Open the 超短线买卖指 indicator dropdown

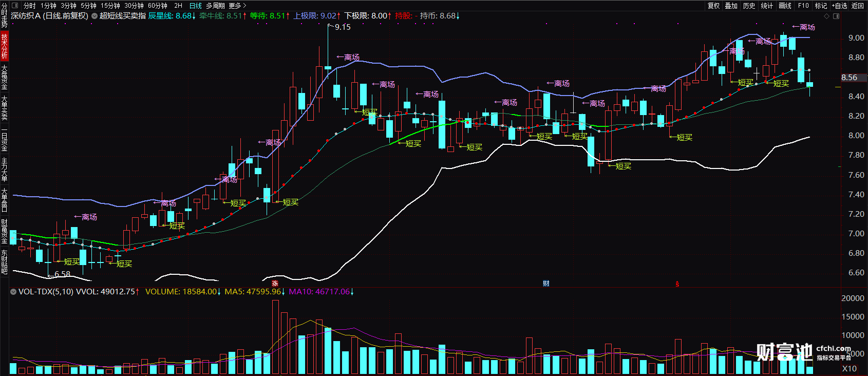pyautogui.click(x=95, y=16)
